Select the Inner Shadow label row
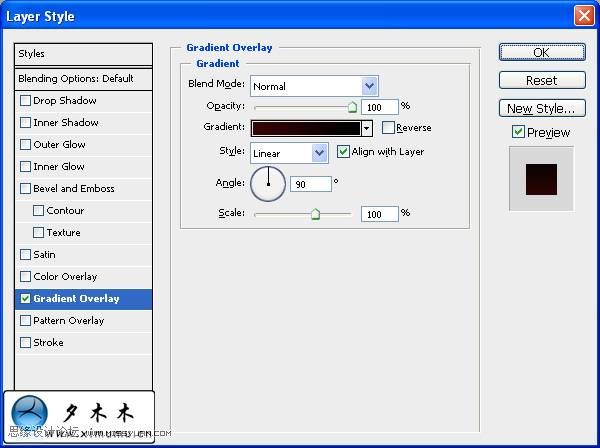The width and height of the screenshot is (600, 448). point(83,123)
